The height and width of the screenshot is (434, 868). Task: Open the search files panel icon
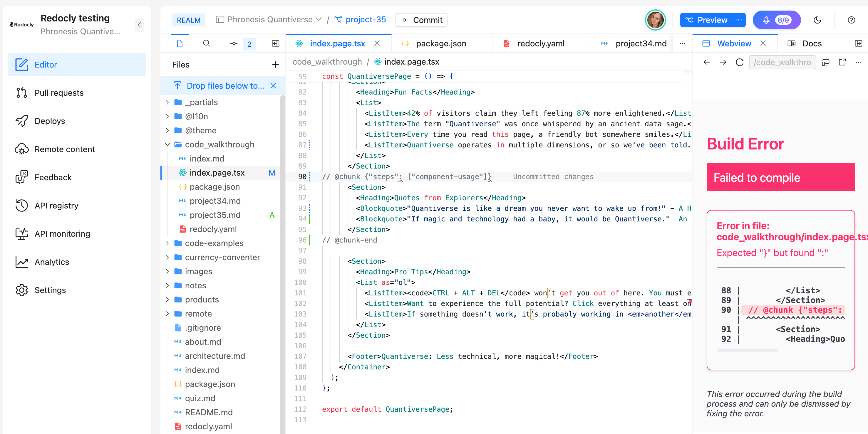point(207,43)
